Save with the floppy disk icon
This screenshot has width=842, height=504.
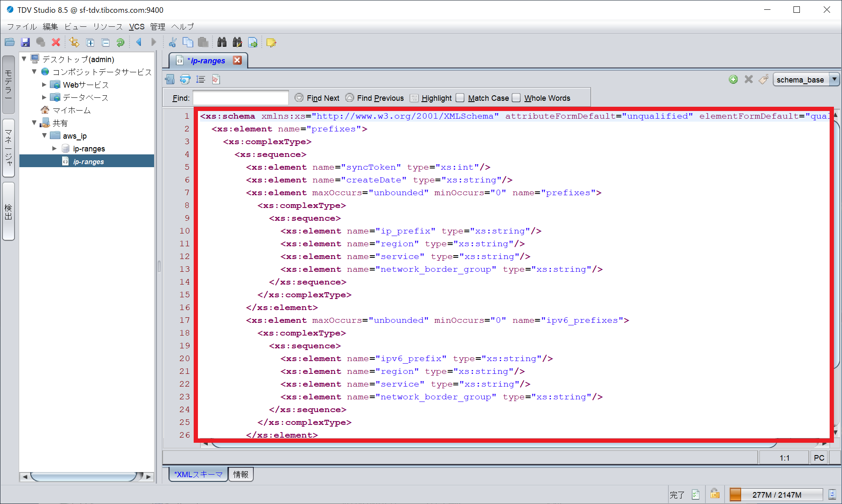click(25, 43)
